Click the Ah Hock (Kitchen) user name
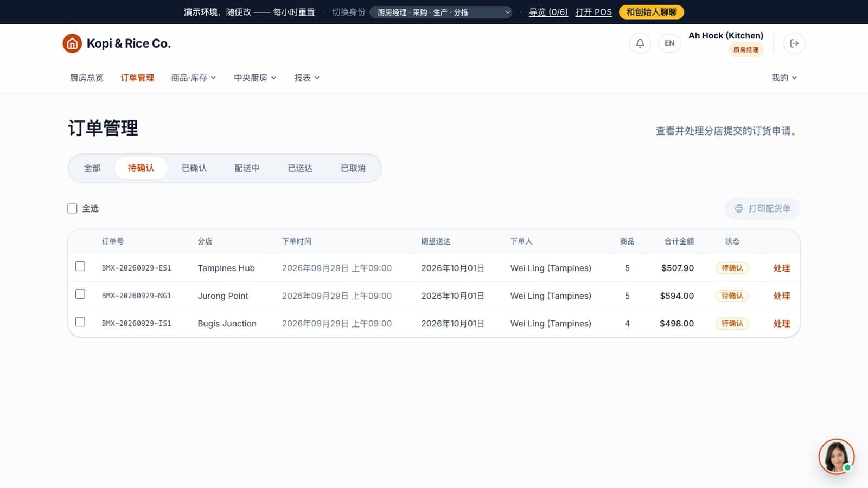The height and width of the screenshot is (488, 868). click(x=726, y=35)
